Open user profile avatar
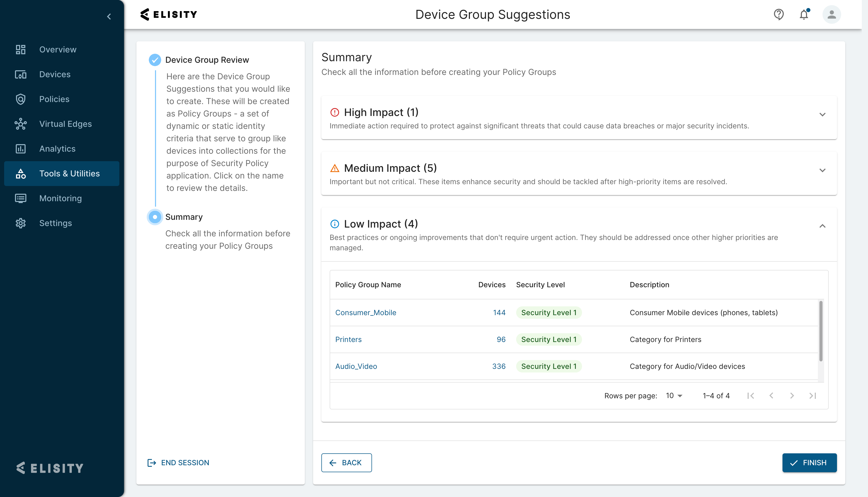This screenshot has width=868, height=497. pyautogui.click(x=832, y=14)
